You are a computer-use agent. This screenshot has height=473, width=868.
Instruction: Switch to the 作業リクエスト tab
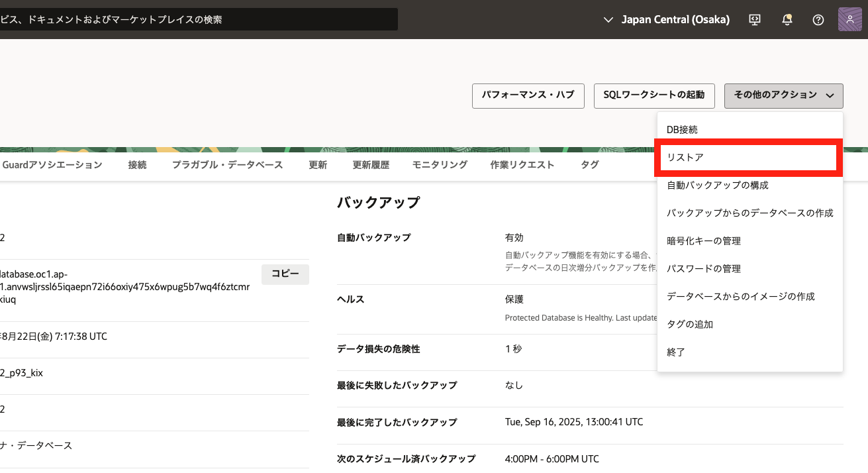point(522,165)
